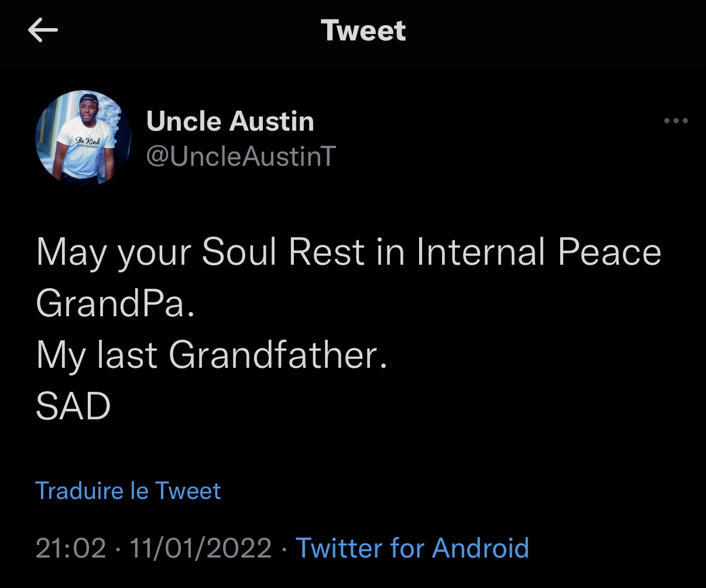Screen dimensions: 706x588
Task: Click the word SAD in tweet
Action: pos(73,406)
